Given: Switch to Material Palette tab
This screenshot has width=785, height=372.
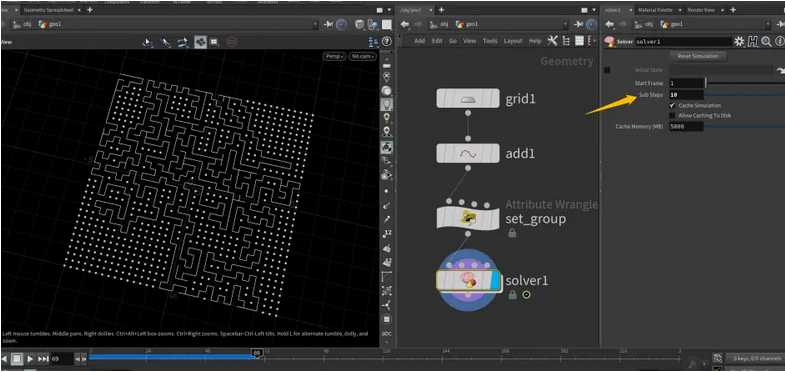Looking at the screenshot, I should (x=655, y=10).
